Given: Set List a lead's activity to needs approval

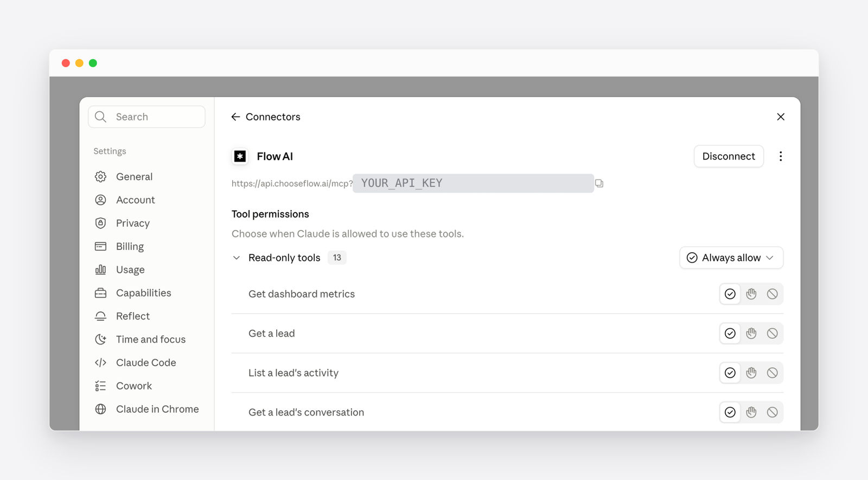Looking at the screenshot, I should click(x=751, y=373).
